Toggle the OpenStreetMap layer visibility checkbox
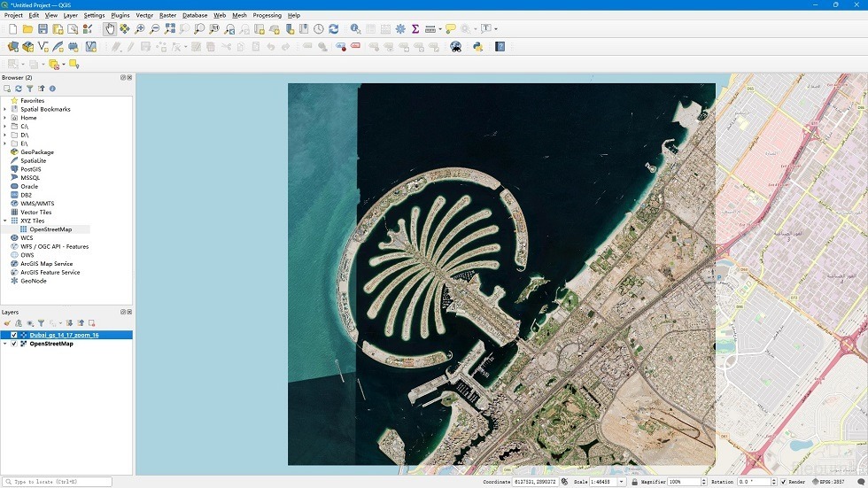This screenshot has width=868, height=488. [13, 344]
